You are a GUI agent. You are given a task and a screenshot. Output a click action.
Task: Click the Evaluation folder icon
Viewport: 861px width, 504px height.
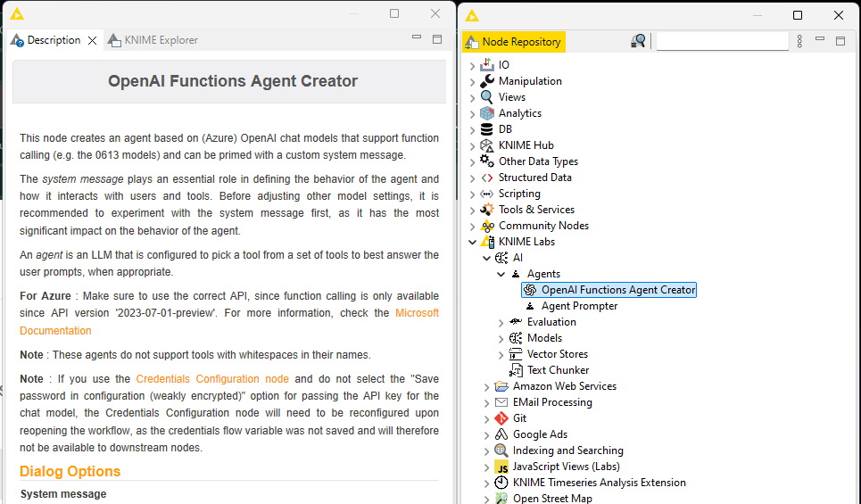coord(516,322)
